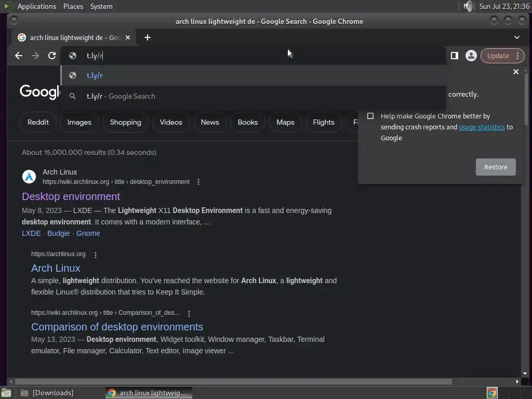Open options for Comparison_of_des result
Image resolution: width=532 pixels, height=399 pixels.
pyautogui.click(x=189, y=313)
